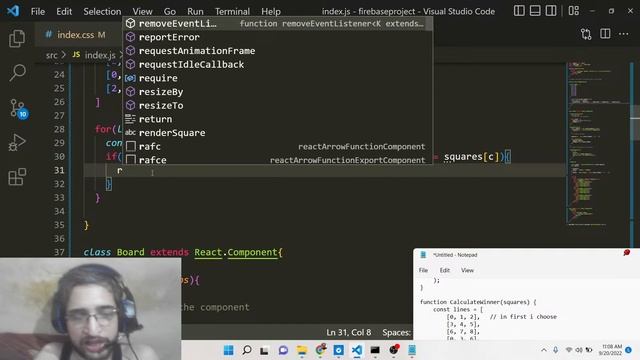The image size is (640, 360).
Task: Click line number 33 in gutter
Action: pyautogui.click(x=59, y=198)
